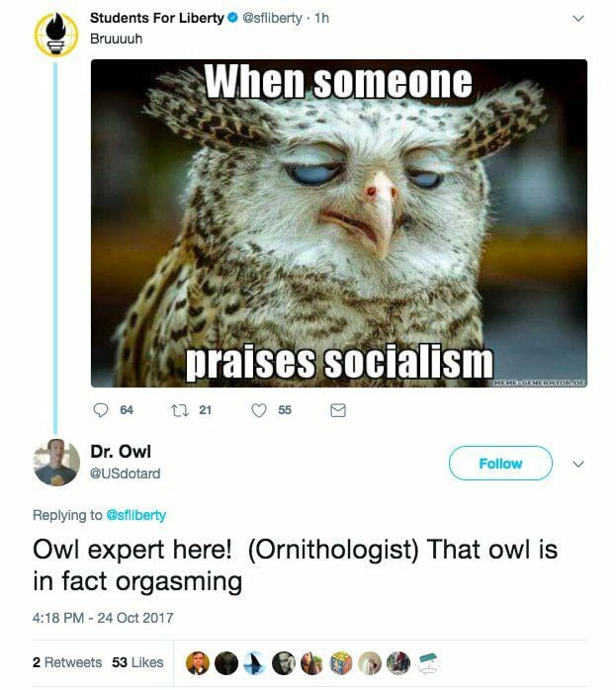Open the @sfliberty reply mention link

coord(136,515)
